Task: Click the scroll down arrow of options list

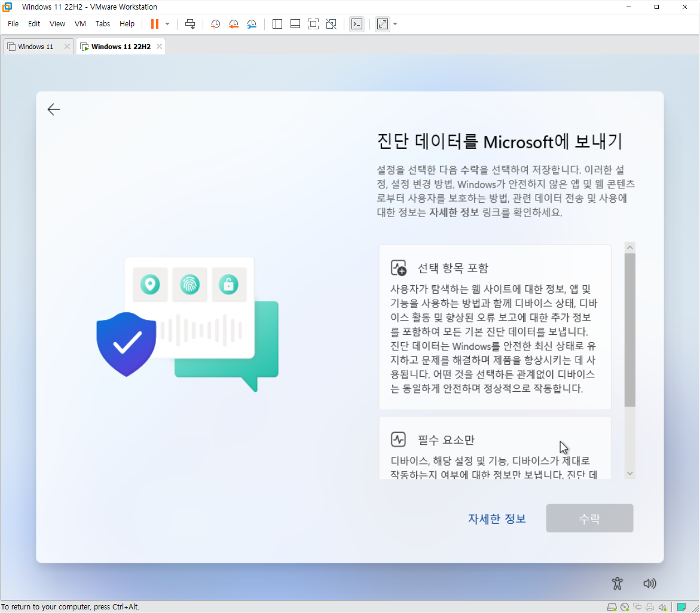Action: pyautogui.click(x=630, y=474)
